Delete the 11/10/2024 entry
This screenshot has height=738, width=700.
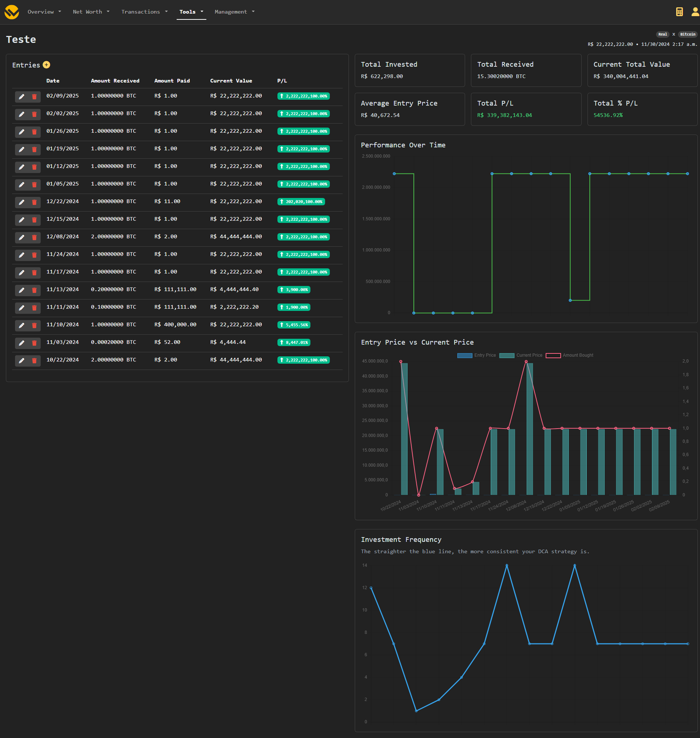point(34,326)
